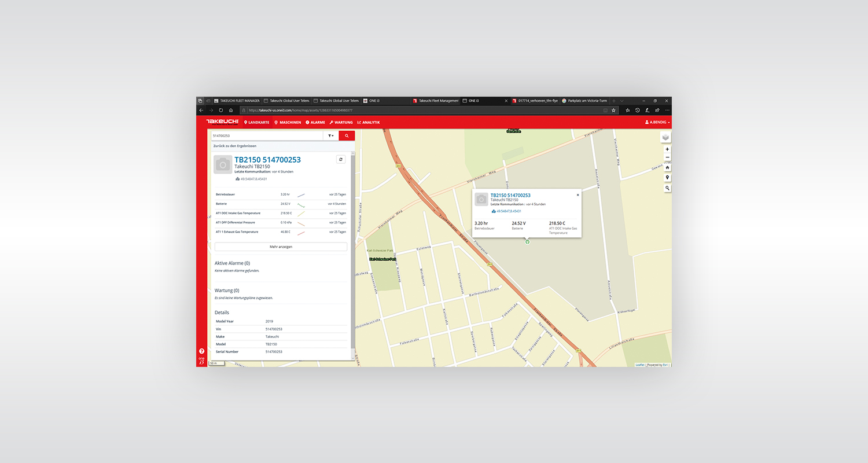The image size is (868, 463).
Task: Refresh the TB2150 asset panel
Action: (341, 159)
